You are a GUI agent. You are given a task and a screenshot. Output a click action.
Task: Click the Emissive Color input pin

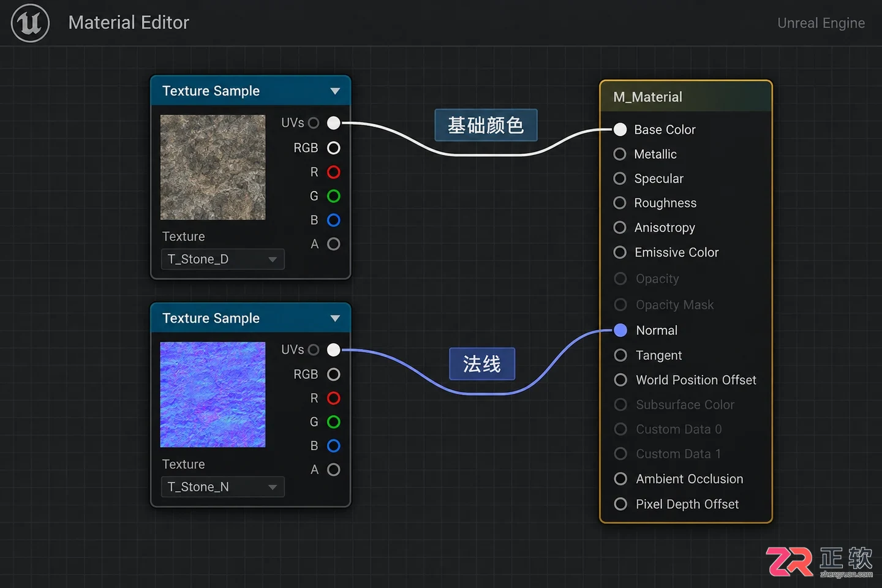click(x=620, y=252)
